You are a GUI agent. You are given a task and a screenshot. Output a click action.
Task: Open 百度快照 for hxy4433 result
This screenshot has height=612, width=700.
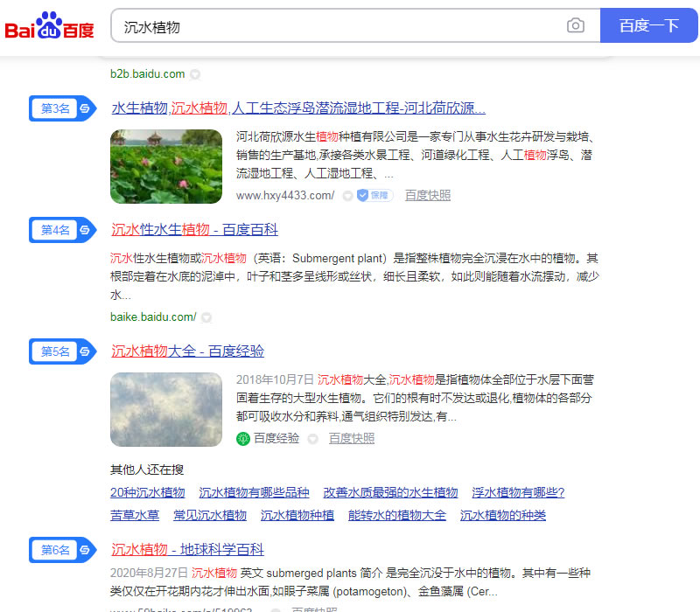point(428,195)
